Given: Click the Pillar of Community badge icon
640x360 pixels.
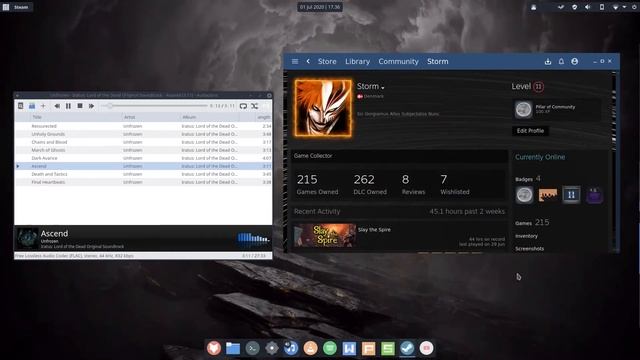Looking at the screenshot, I should pyautogui.click(x=523, y=109).
